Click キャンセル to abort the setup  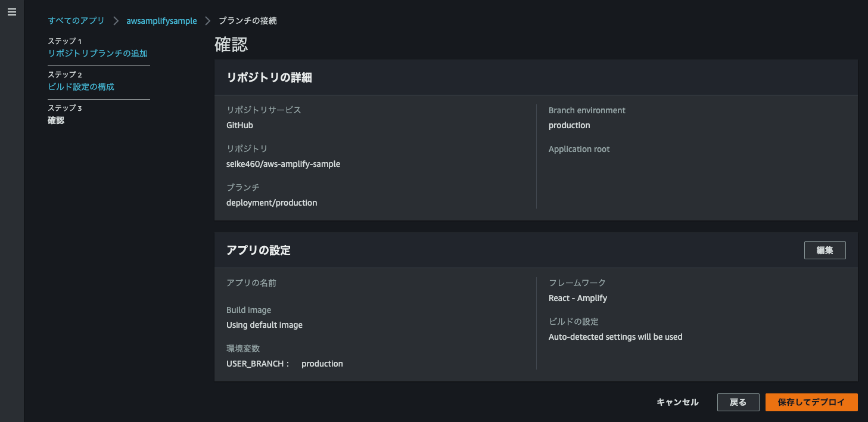tap(677, 402)
